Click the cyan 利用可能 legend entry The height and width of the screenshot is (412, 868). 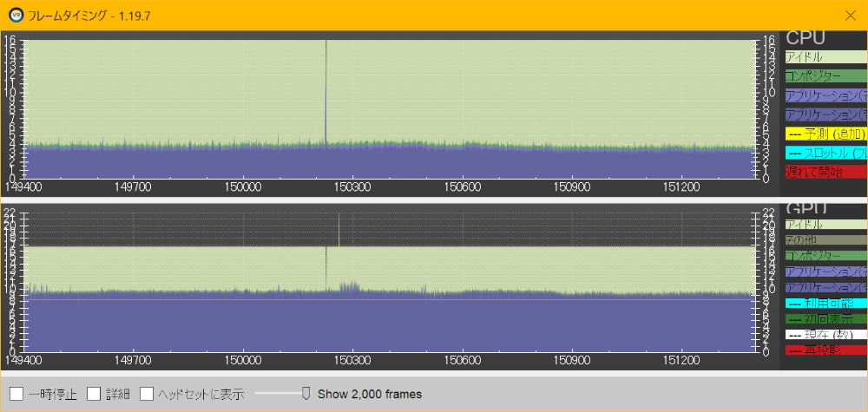coord(826,303)
